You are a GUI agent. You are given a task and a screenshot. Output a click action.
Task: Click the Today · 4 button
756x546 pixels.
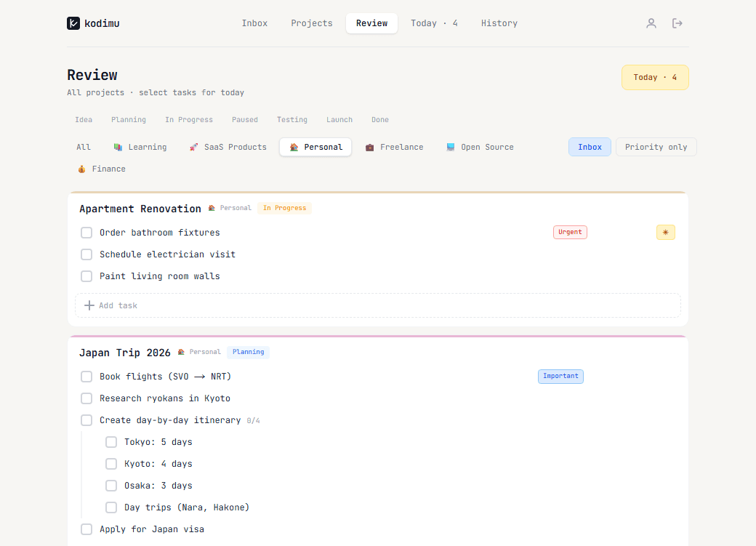[x=655, y=77]
